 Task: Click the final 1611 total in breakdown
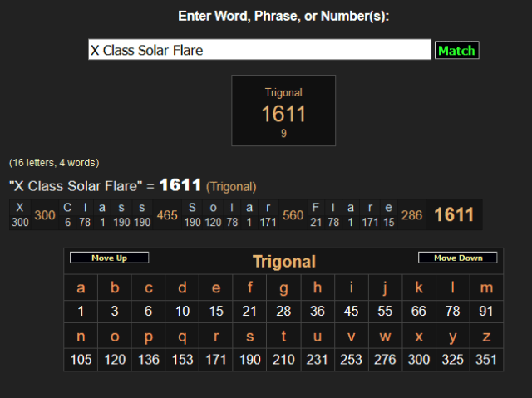pyautogui.click(x=454, y=215)
